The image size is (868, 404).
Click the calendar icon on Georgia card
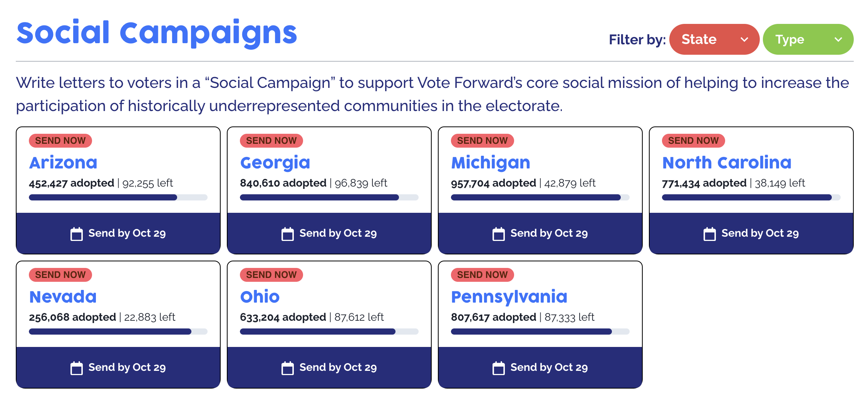[x=288, y=234]
